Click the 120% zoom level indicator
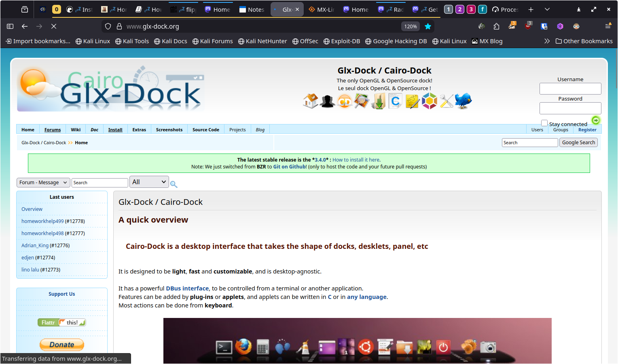 pyautogui.click(x=411, y=26)
